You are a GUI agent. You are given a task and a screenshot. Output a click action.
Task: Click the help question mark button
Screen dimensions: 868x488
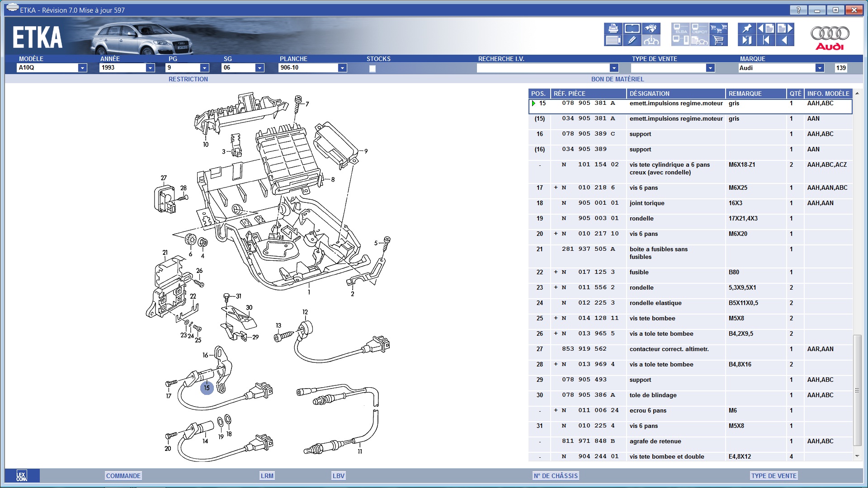pyautogui.click(x=798, y=10)
